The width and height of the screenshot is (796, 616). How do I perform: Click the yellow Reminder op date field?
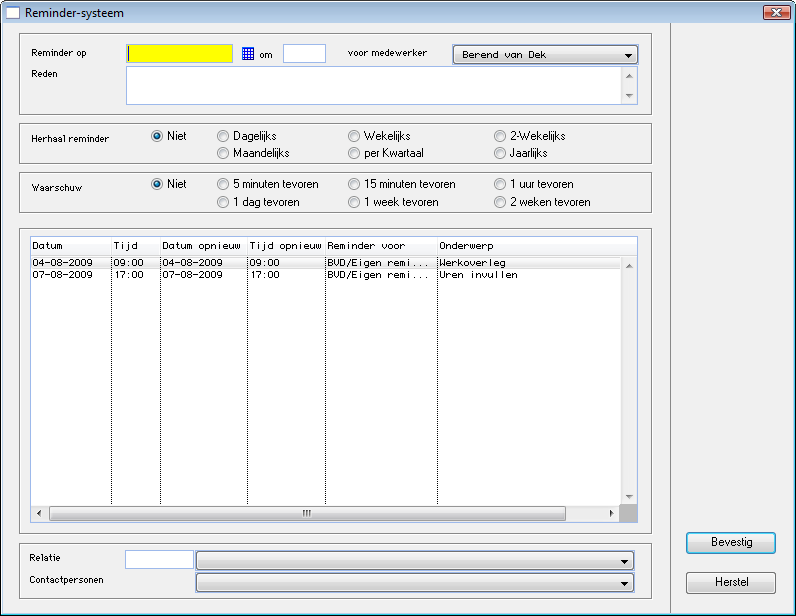point(180,54)
